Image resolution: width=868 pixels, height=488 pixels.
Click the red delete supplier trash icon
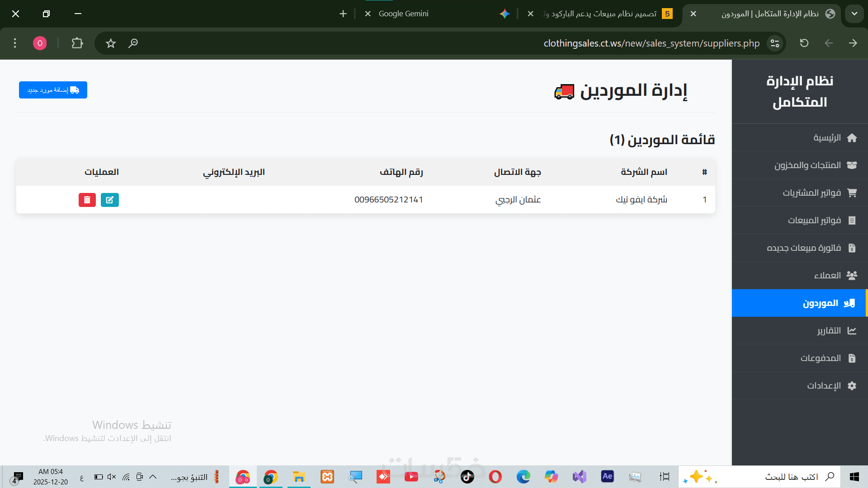pos(87,200)
